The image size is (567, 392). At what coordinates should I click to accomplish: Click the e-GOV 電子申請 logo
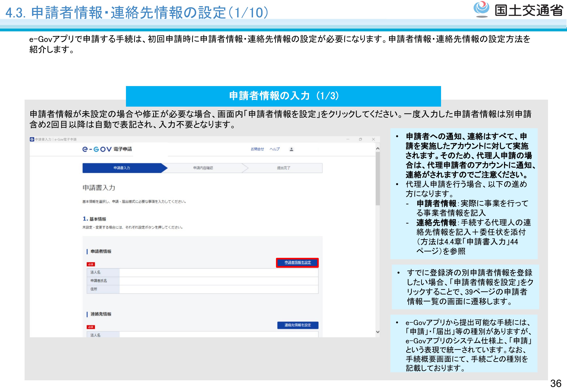107,149
